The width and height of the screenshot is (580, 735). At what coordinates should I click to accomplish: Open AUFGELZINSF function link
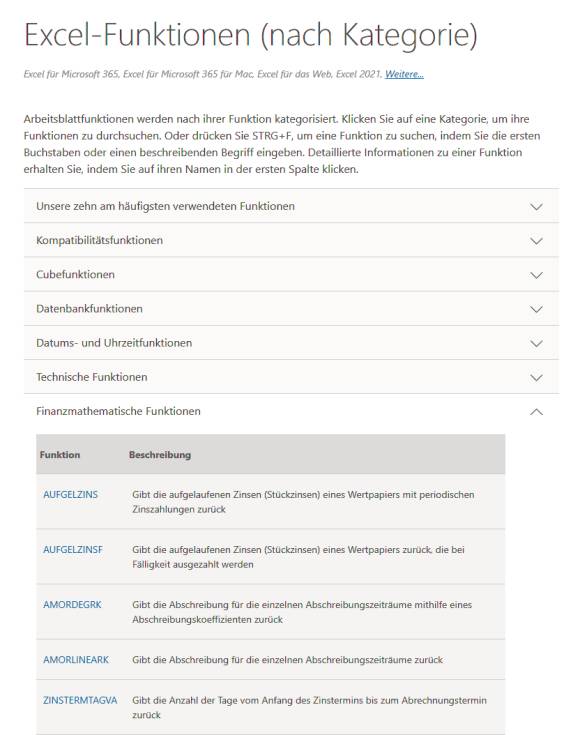pyautogui.click(x=73, y=549)
